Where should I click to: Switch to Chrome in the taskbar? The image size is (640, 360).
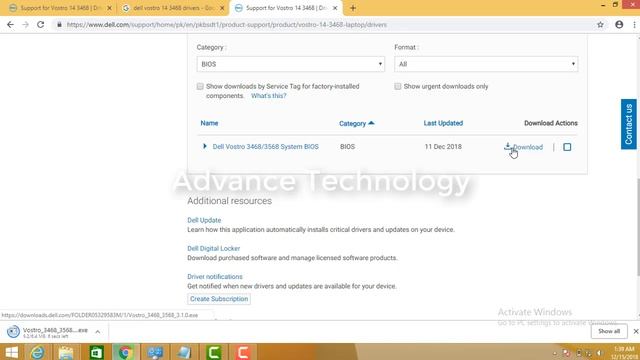point(126,352)
